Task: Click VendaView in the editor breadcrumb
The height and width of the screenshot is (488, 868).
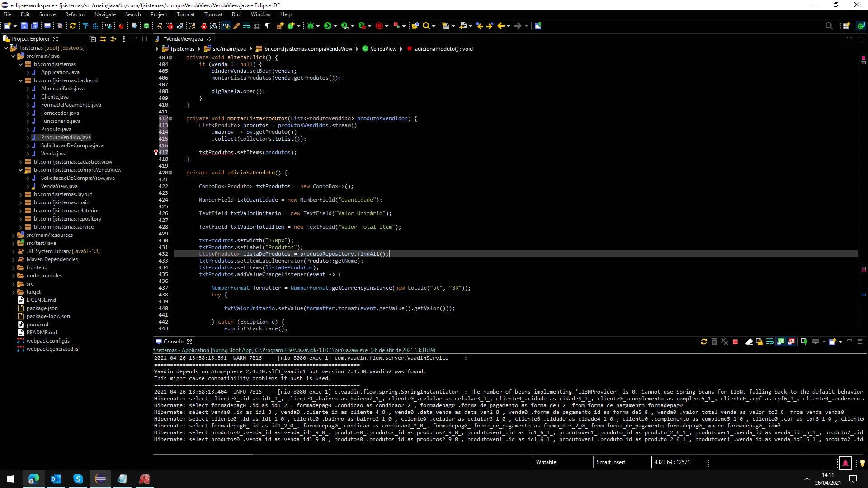Action: tap(383, 49)
